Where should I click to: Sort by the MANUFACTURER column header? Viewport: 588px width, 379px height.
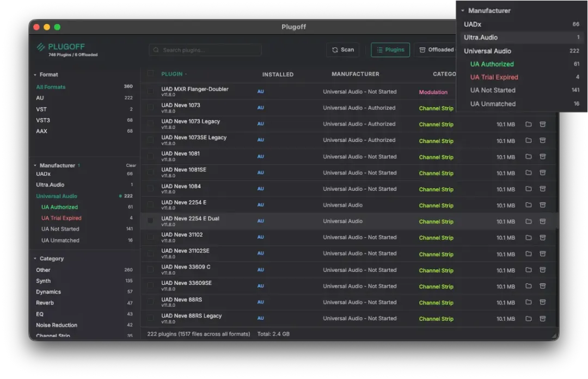point(355,74)
